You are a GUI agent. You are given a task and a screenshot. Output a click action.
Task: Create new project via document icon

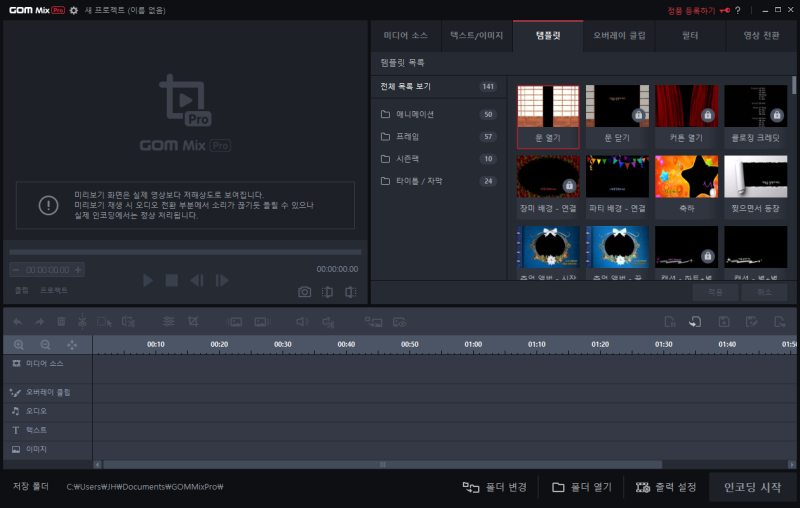670,322
